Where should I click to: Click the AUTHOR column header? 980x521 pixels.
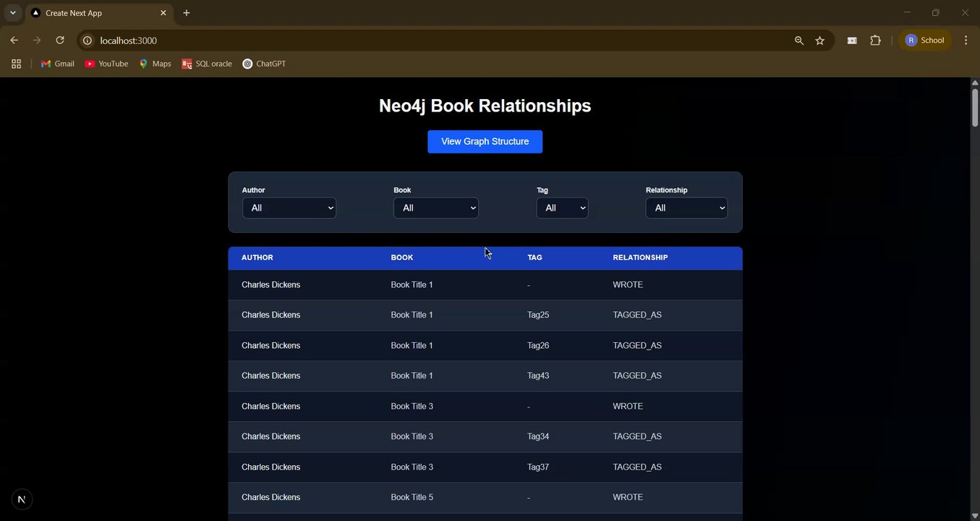[x=257, y=258]
